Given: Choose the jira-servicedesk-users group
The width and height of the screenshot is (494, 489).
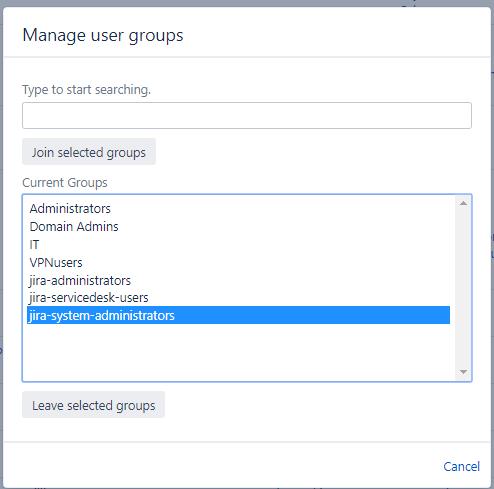Looking at the screenshot, I should (238, 298).
